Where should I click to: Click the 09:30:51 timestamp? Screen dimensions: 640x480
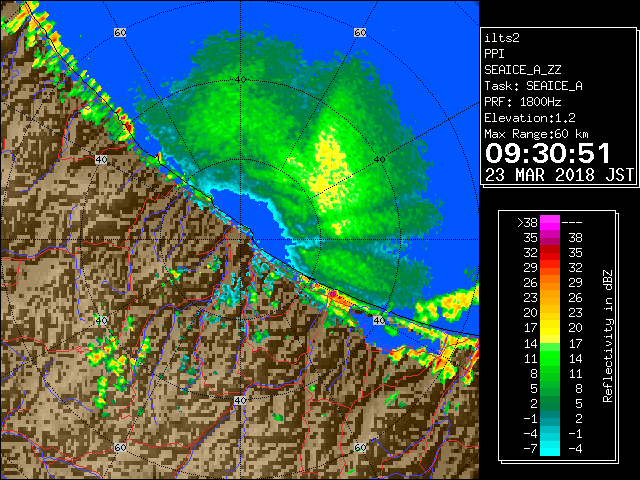[548, 153]
